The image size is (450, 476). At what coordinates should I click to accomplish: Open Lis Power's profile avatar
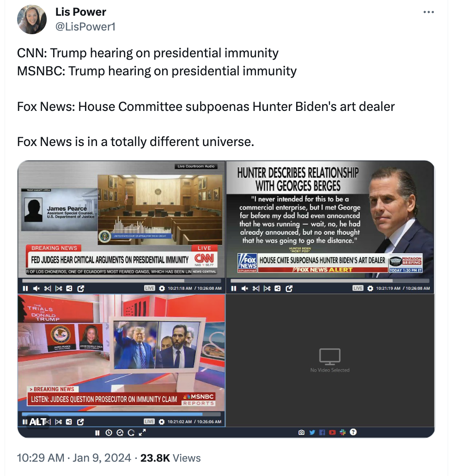32,19
